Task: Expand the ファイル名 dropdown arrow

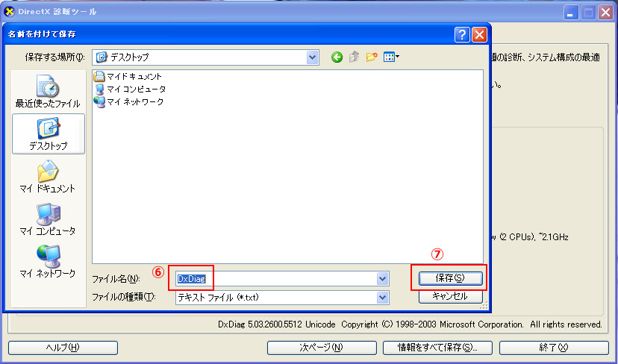Action: [382, 279]
